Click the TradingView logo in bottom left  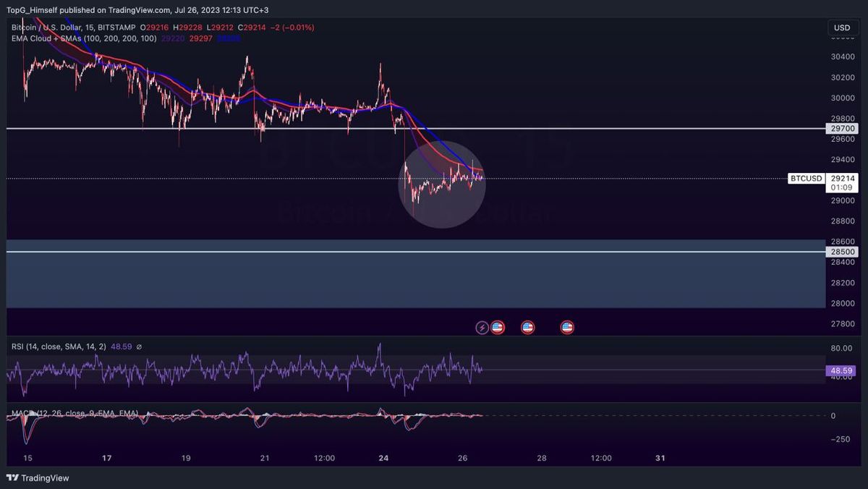38,477
